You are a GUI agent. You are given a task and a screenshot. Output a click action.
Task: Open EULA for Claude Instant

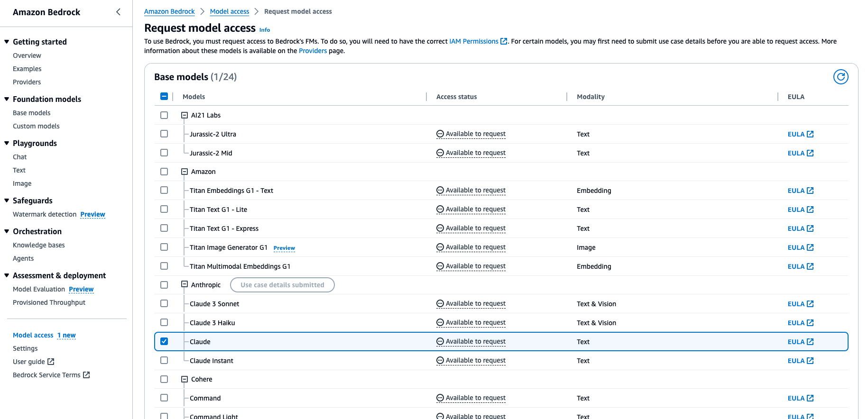tap(801, 361)
